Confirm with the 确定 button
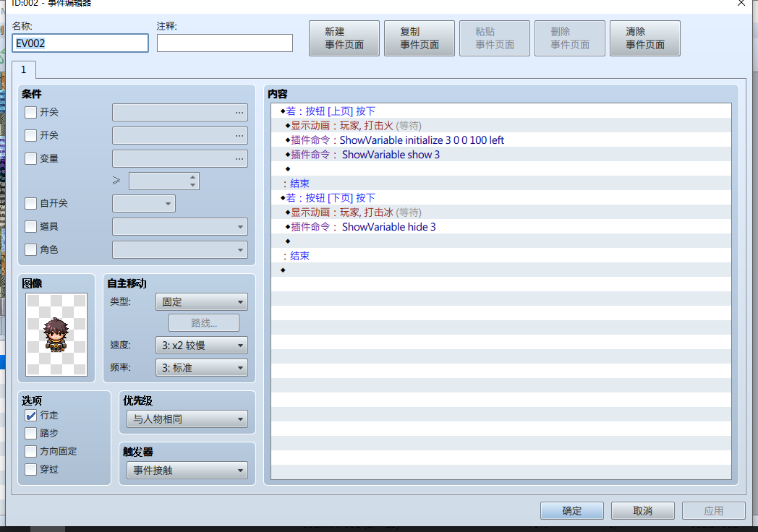 (x=572, y=511)
